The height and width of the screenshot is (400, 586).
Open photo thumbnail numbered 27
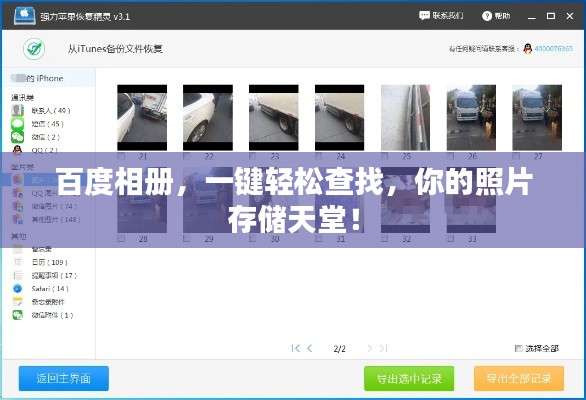pos(537,117)
